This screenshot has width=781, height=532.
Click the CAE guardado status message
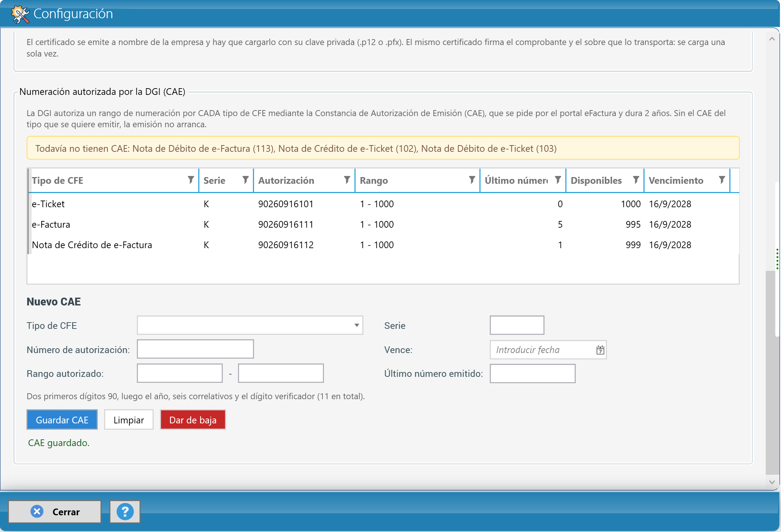click(x=59, y=443)
